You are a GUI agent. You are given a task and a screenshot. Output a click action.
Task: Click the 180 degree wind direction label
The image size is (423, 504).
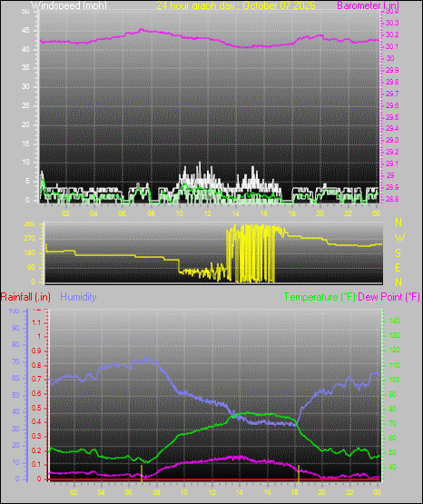(x=29, y=253)
